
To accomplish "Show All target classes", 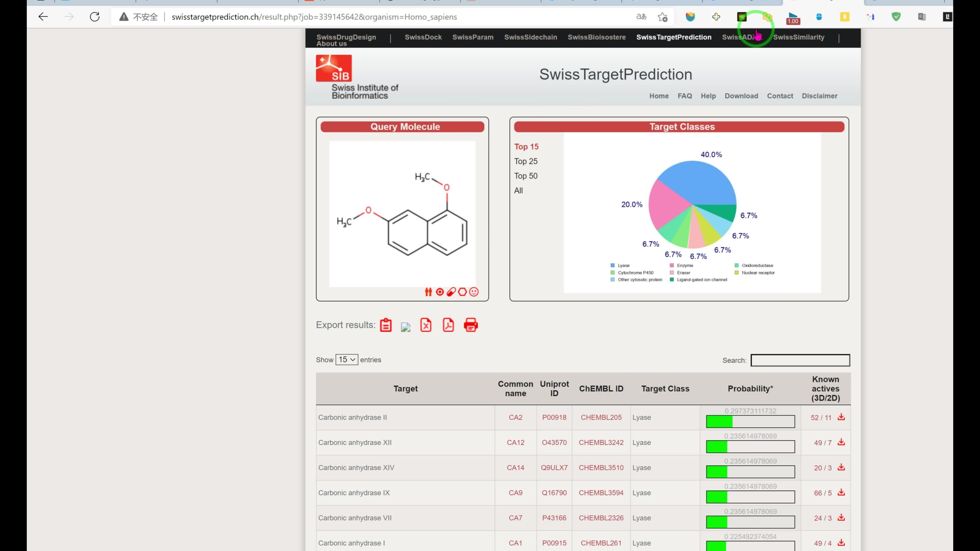I will (519, 191).
